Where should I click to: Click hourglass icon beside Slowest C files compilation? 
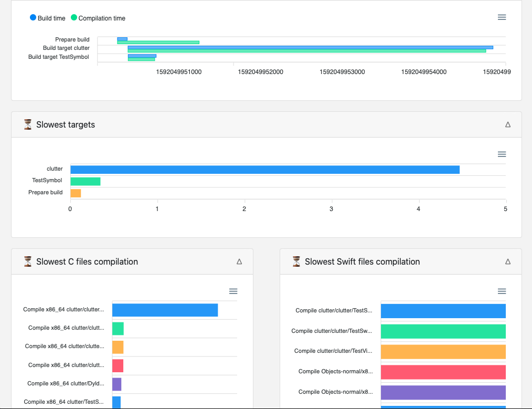pyautogui.click(x=28, y=261)
